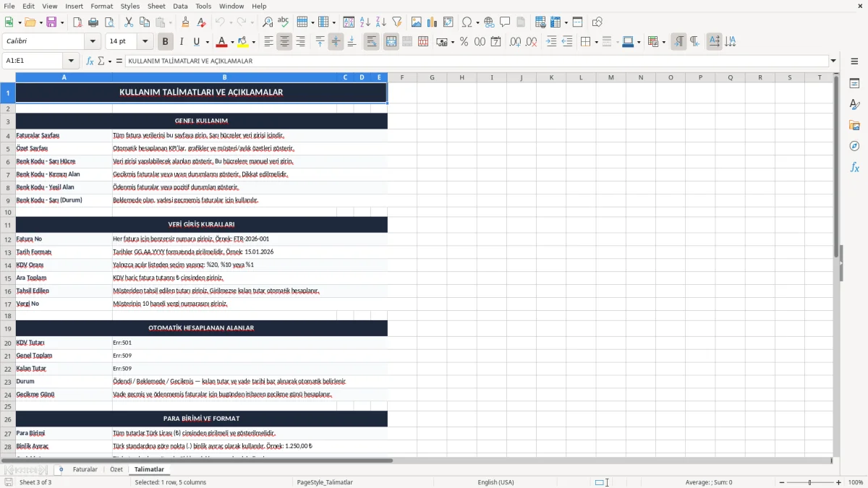Open the File menu
Image resolution: width=868 pixels, height=488 pixels.
pyautogui.click(x=9, y=6)
